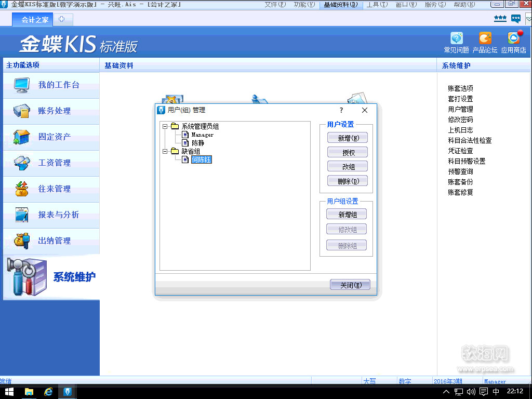Click the 删除(D) user button
The width and height of the screenshot is (532, 399).
coord(348,181)
